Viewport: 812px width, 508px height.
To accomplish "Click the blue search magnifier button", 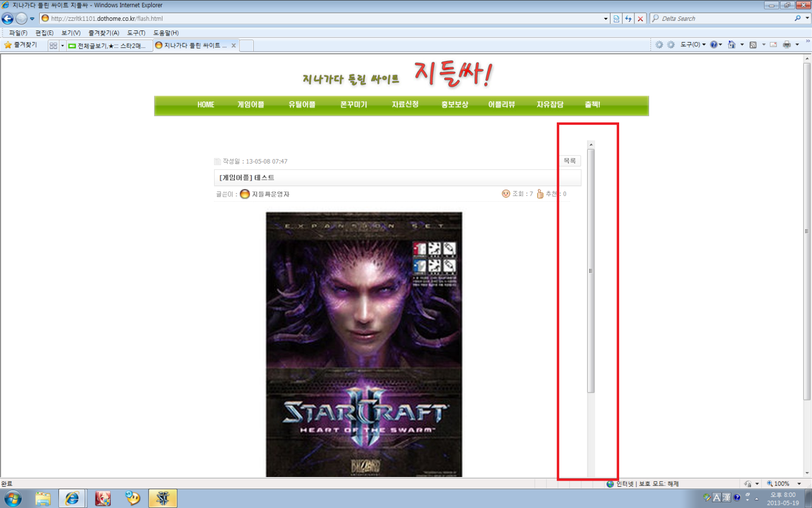I will point(798,18).
